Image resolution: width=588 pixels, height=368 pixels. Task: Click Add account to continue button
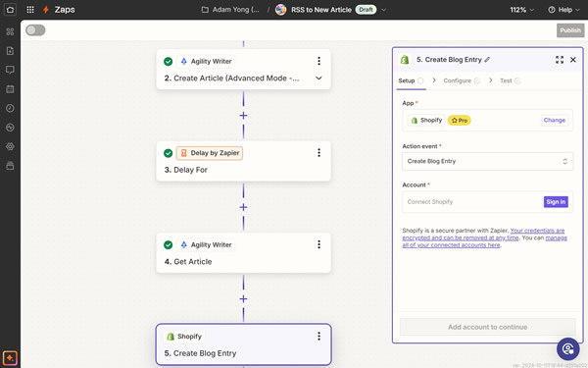(x=487, y=327)
